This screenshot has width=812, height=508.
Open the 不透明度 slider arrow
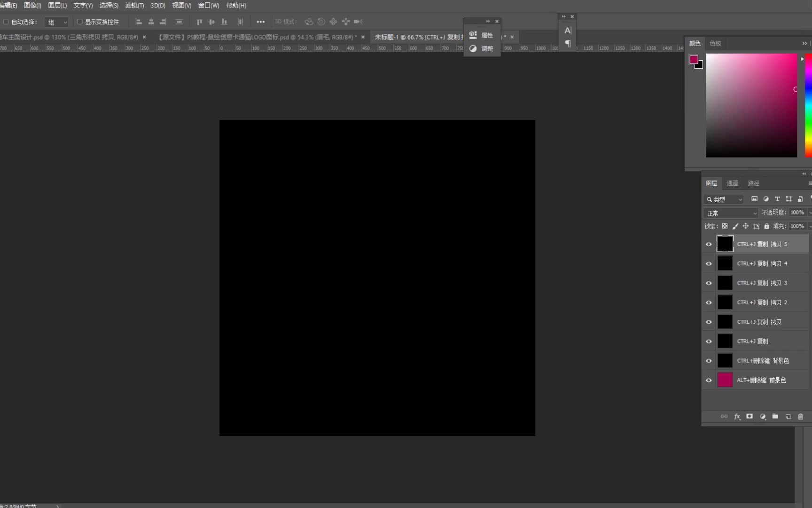(x=810, y=213)
